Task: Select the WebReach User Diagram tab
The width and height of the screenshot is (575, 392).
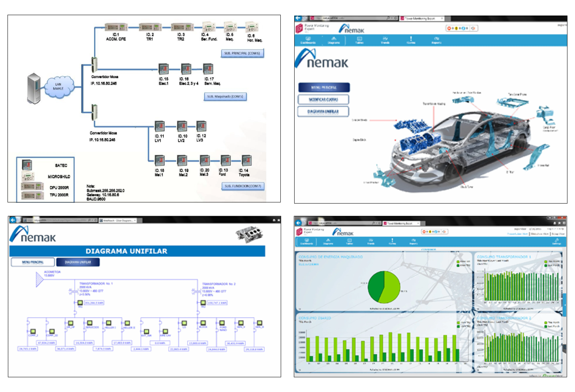Action: pyautogui.click(x=117, y=220)
